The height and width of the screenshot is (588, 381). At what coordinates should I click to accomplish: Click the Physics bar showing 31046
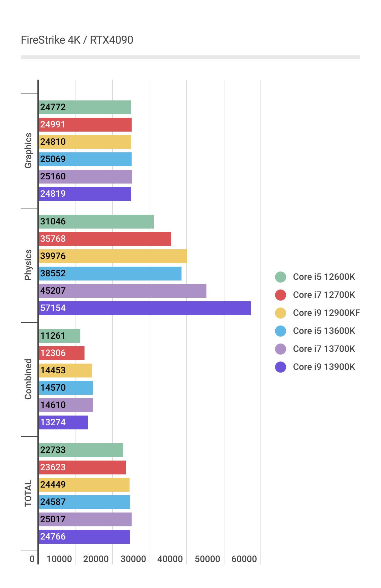(x=96, y=222)
